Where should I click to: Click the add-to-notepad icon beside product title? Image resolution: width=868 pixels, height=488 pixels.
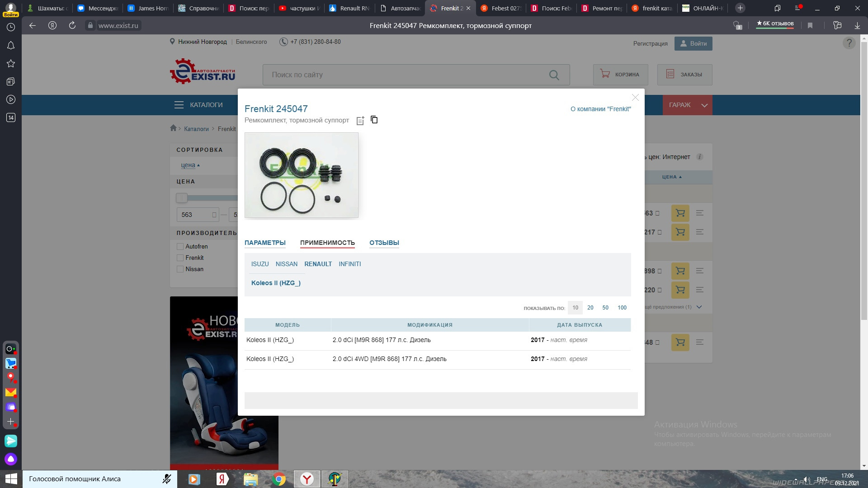pos(360,121)
